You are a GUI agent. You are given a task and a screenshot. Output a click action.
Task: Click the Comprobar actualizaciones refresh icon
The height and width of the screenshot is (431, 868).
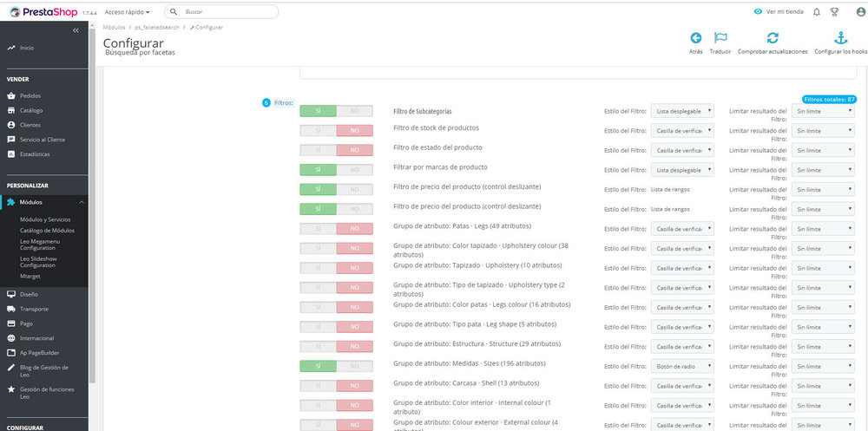pyautogui.click(x=773, y=37)
